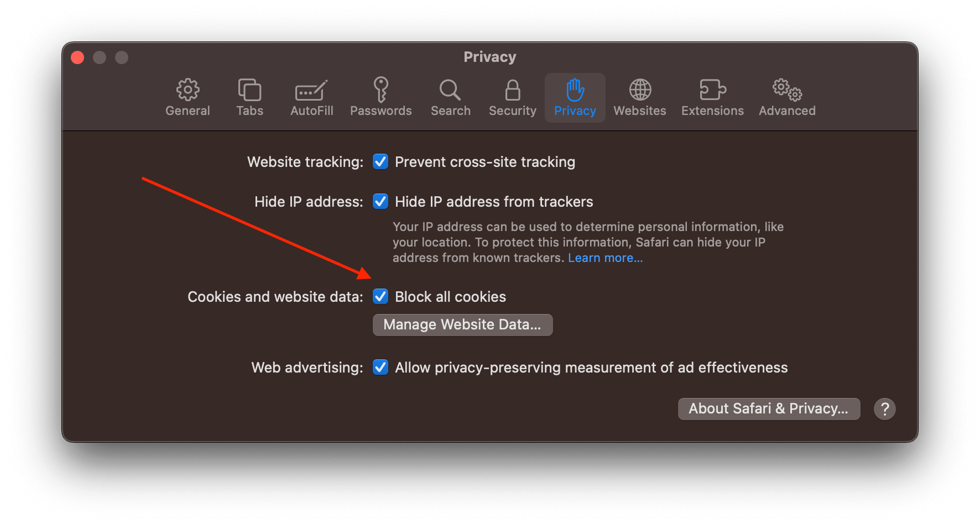Image resolution: width=980 pixels, height=524 pixels.
Task: Uncheck Block all cookies
Action: pyautogui.click(x=380, y=296)
